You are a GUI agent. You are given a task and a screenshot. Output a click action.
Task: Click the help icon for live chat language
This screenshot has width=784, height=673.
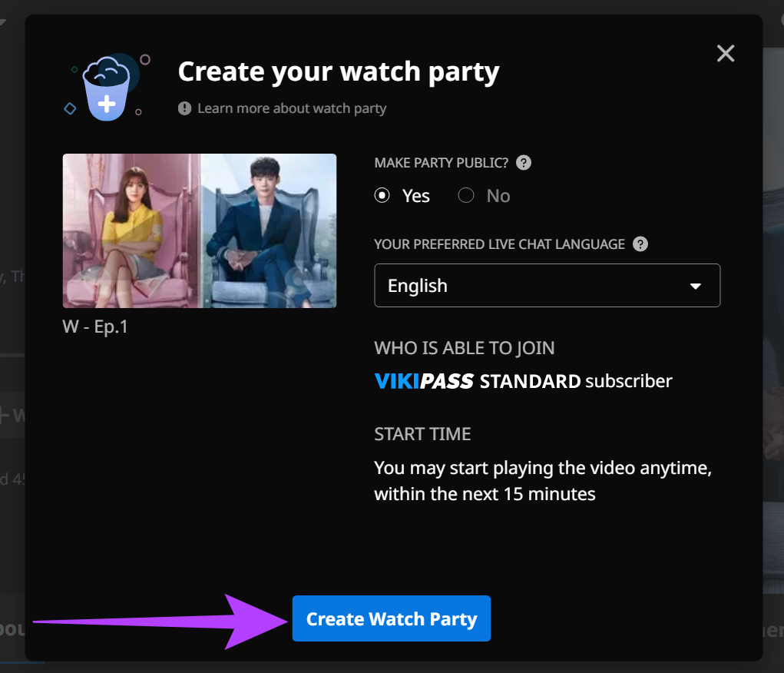click(x=640, y=244)
